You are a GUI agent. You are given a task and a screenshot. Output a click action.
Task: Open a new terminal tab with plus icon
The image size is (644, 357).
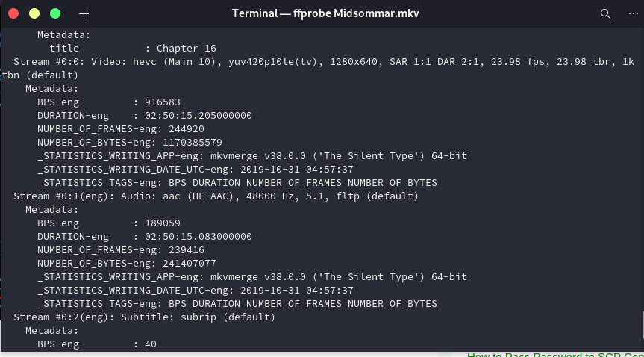pos(84,14)
